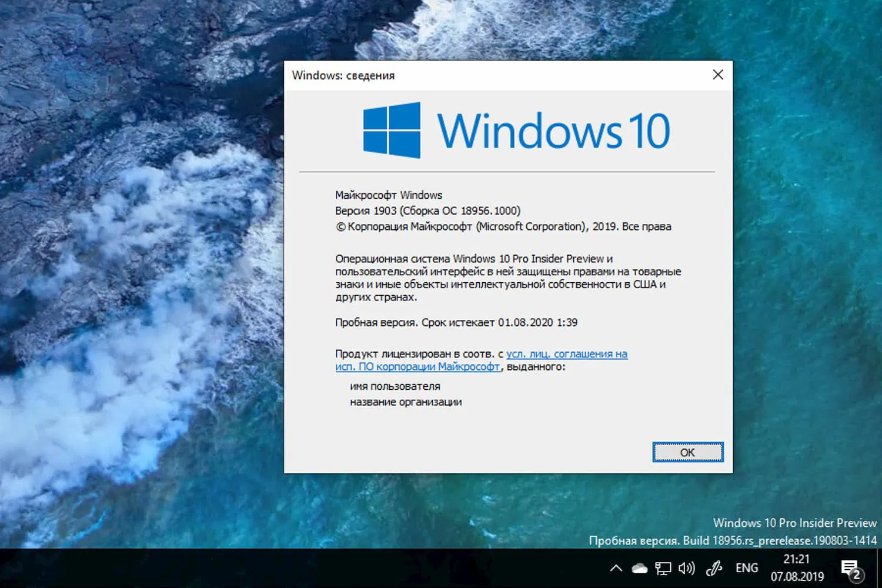Viewport: 882px width, 588px height.
Task: Open Action Center notifications icon
Action: pyautogui.click(x=851, y=568)
